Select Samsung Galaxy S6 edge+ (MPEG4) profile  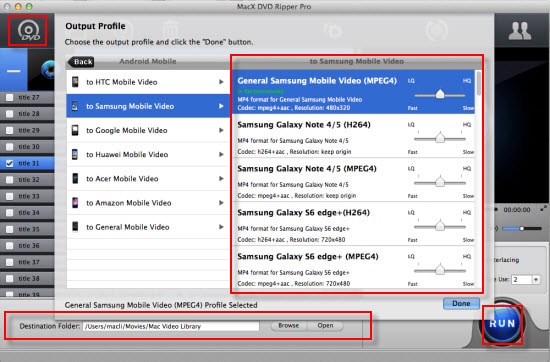coord(354,268)
